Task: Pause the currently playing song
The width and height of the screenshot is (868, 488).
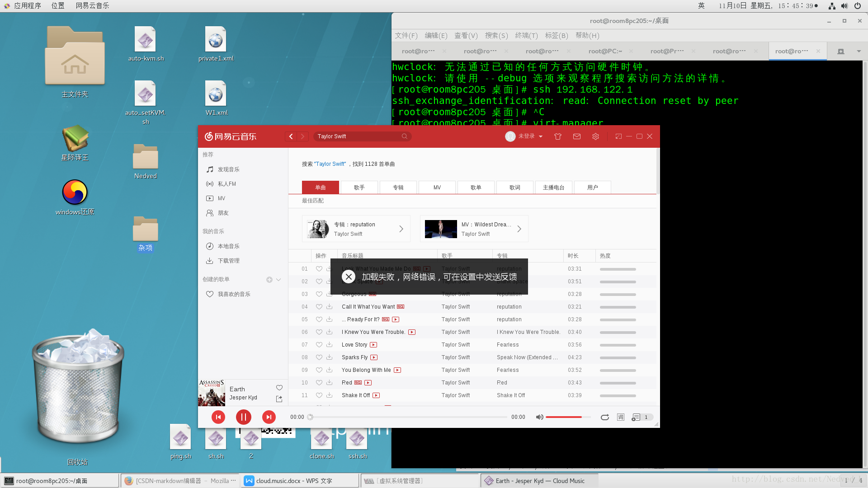Action: click(x=244, y=417)
